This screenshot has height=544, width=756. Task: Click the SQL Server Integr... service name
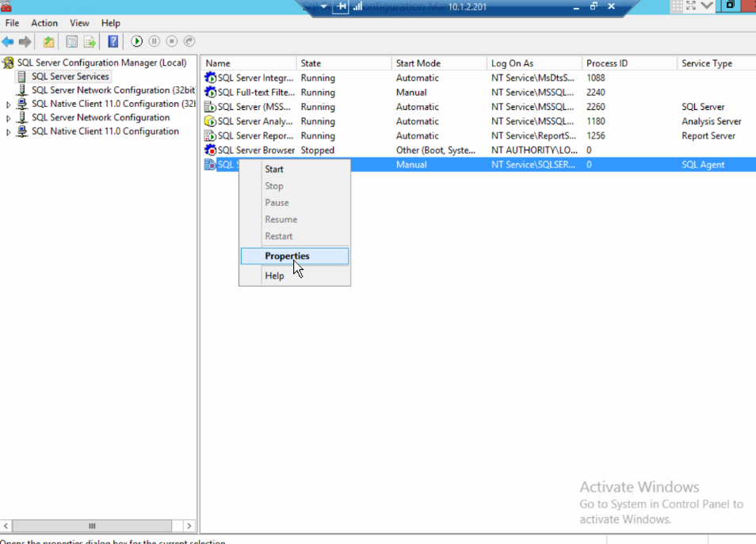[255, 78]
